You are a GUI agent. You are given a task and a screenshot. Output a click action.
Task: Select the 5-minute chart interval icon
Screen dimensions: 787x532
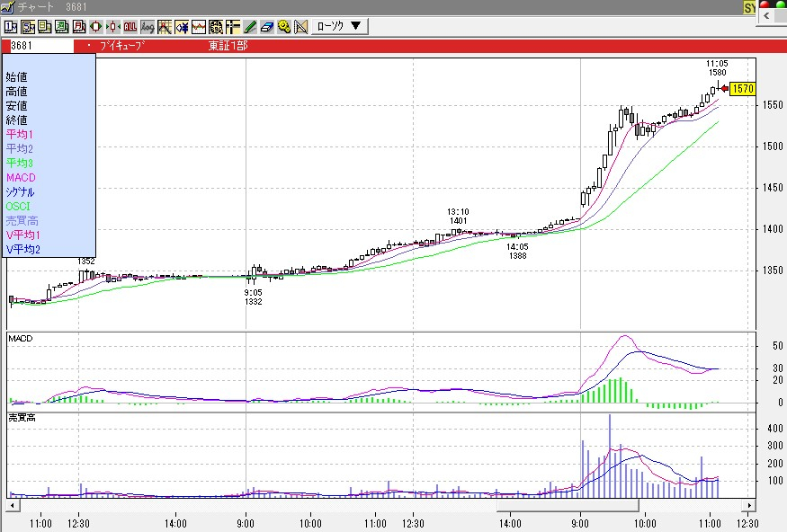click(27, 26)
